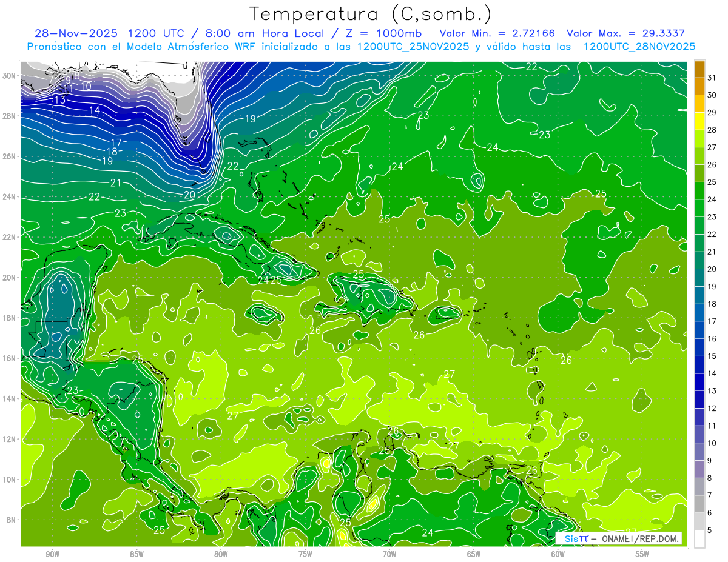This screenshot has height=562, width=728.
Task: Click the "12N" latitude axis label
Action: click(x=9, y=439)
